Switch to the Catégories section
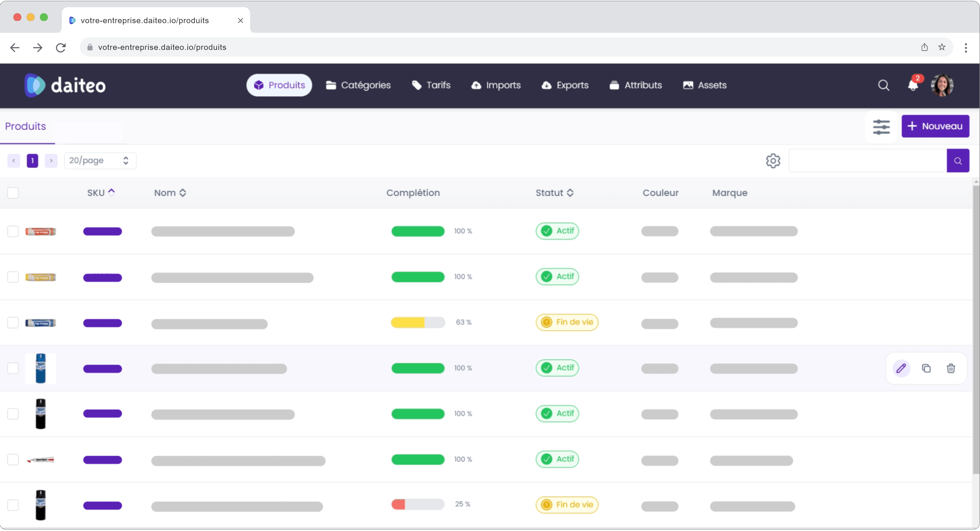This screenshot has height=531, width=980. (358, 85)
